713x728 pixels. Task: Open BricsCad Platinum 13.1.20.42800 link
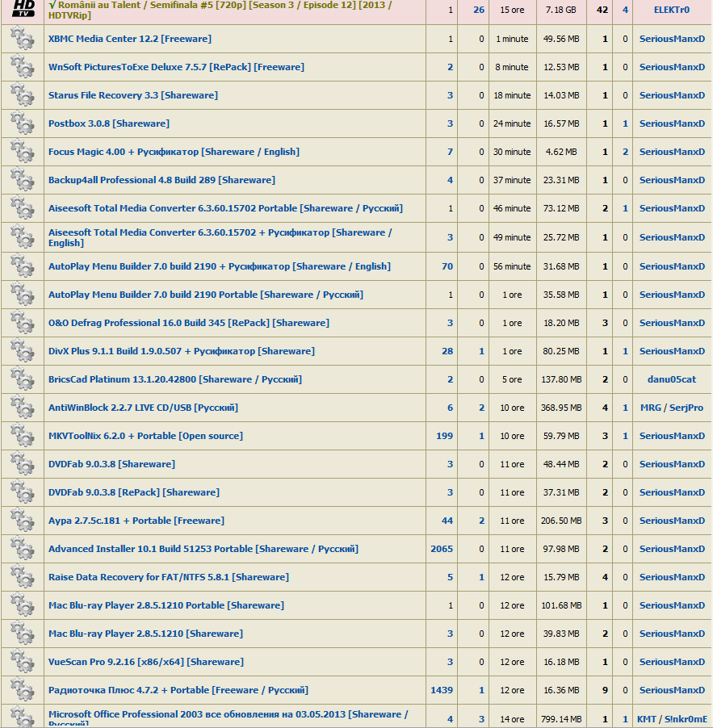[174, 380]
